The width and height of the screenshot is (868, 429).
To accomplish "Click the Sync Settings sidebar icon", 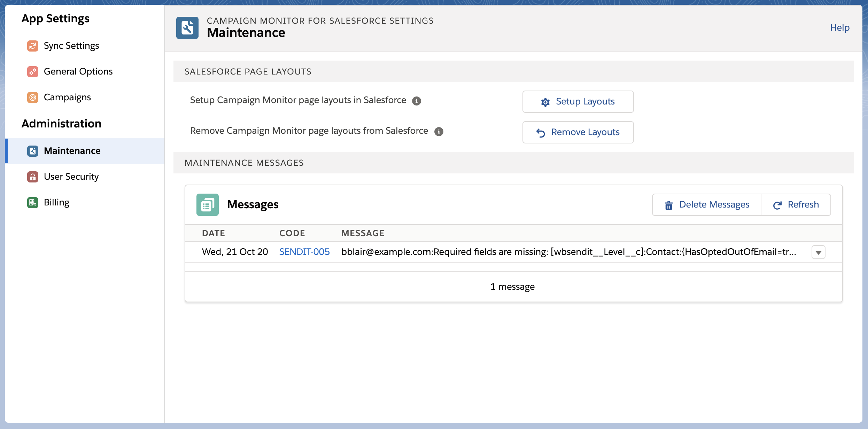I will pyautogui.click(x=32, y=46).
